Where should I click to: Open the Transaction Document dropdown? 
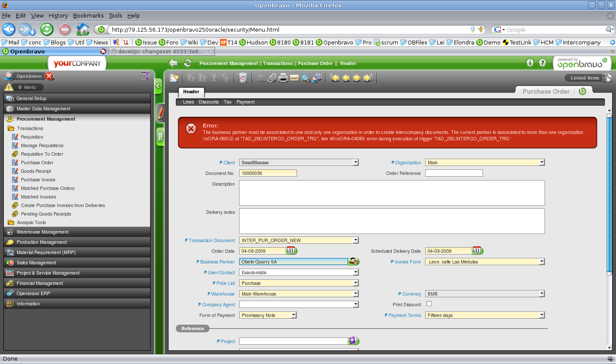(x=355, y=240)
